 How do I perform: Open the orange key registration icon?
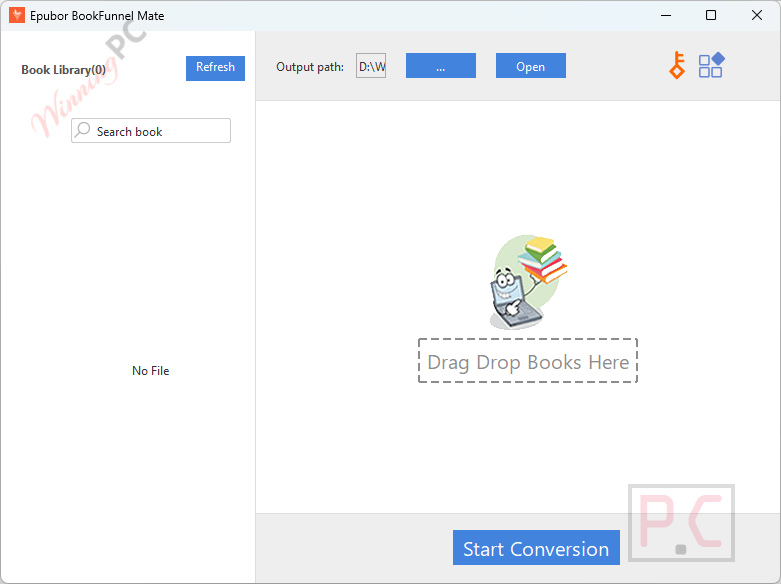coord(677,65)
